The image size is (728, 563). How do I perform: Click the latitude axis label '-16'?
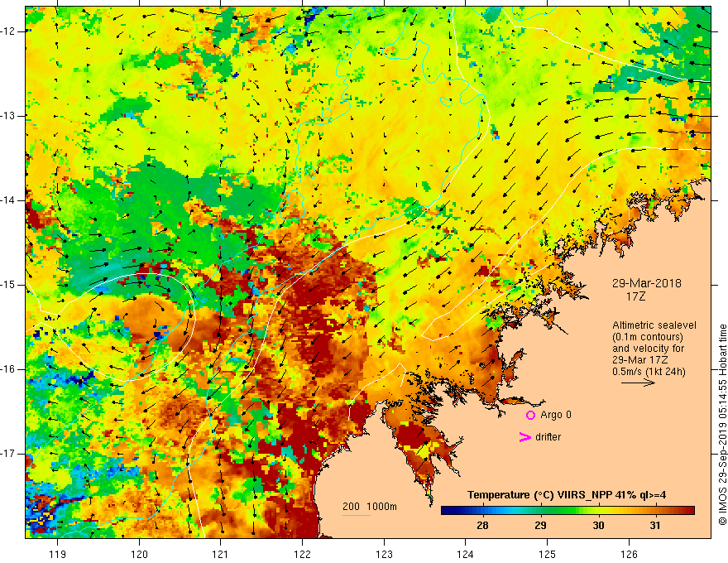(x=8, y=369)
